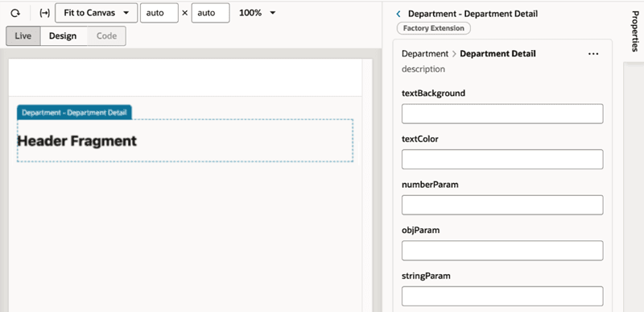Select the Department - Department Detail fragment tab
644x312 pixels.
[x=74, y=113]
